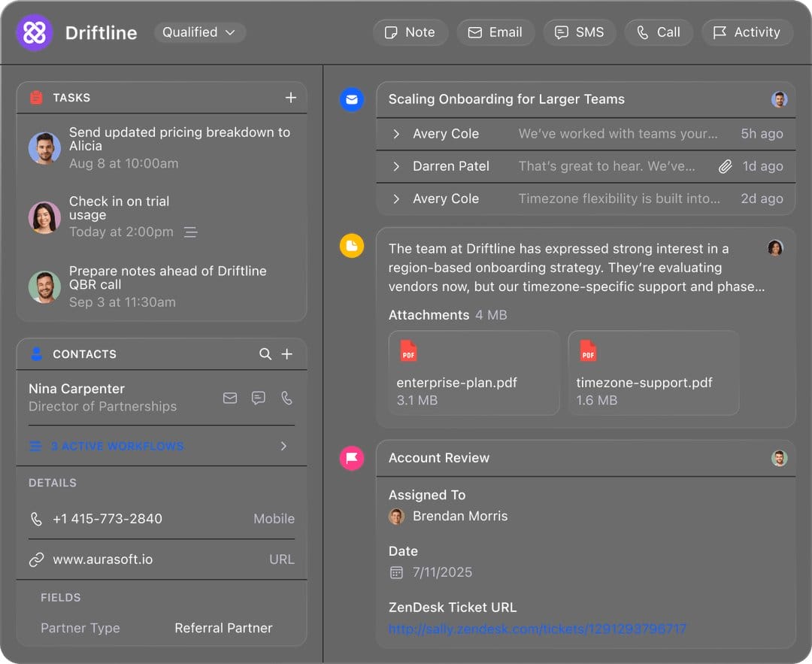
Task: Open Scaling Onboarding for Larger Teams thread
Action: pos(506,99)
